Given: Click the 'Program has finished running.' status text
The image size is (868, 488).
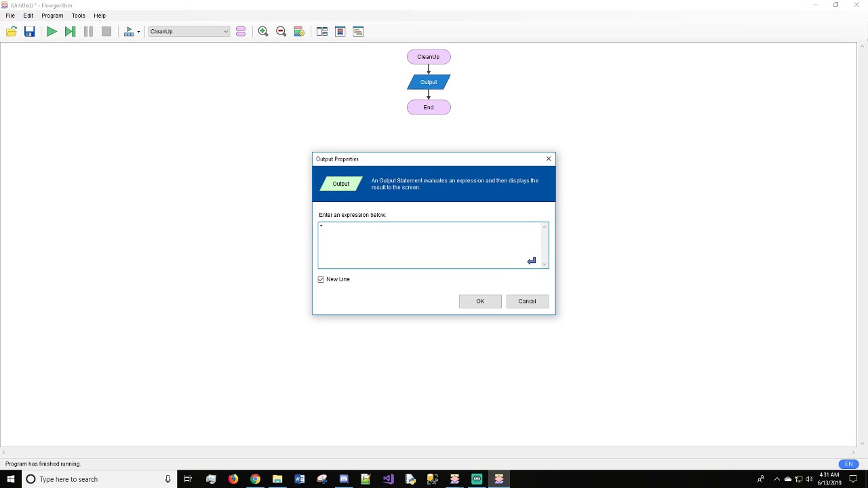Looking at the screenshot, I should coord(43,464).
